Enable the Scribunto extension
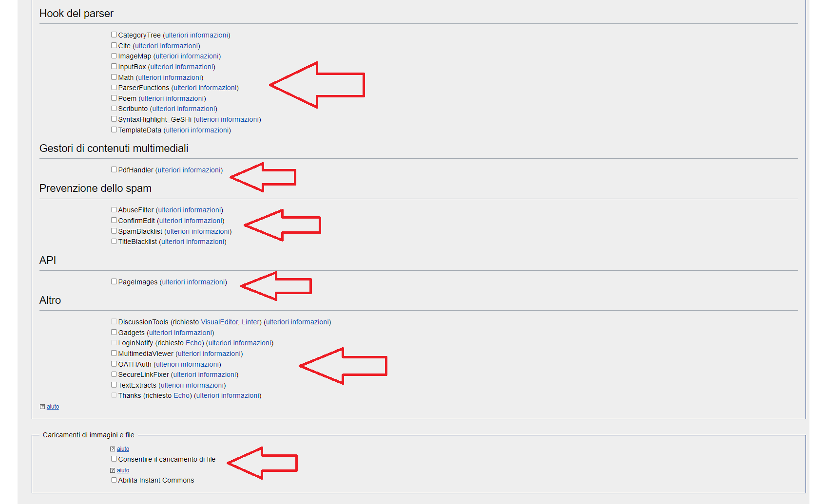The width and height of the screenshot is (826, 504). click(114, 109)
